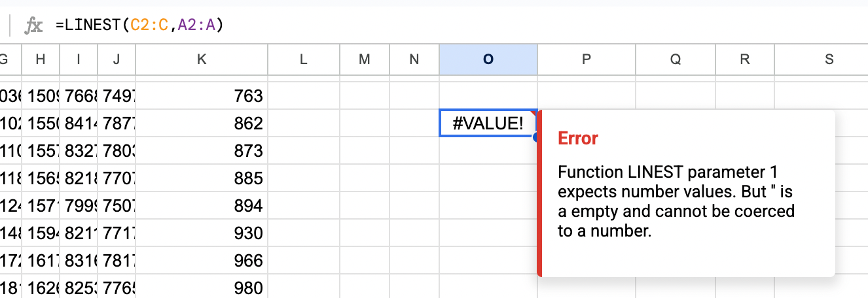Select column L header
The image size is (868, 298).
(x=303, y=59)
